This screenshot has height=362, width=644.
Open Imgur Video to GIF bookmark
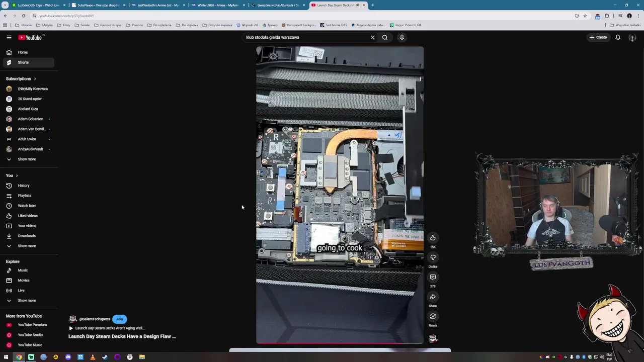click(406, 25)
